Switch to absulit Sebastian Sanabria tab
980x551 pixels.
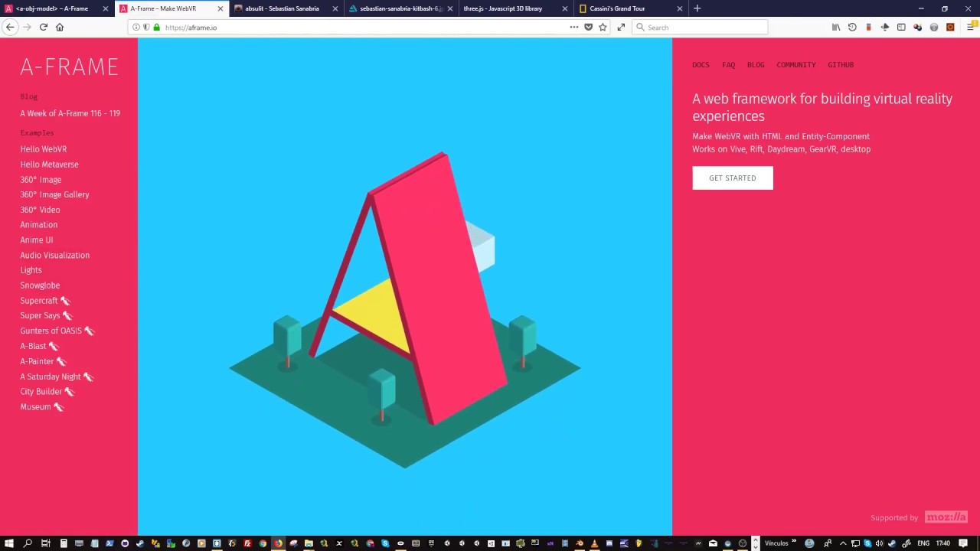click(x=286, y=8)
